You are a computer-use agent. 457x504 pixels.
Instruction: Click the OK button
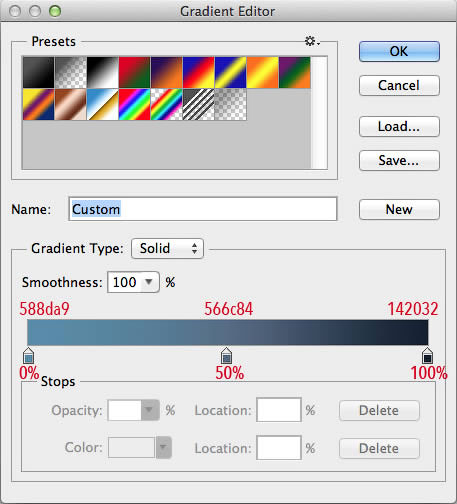tap(399, 51)
